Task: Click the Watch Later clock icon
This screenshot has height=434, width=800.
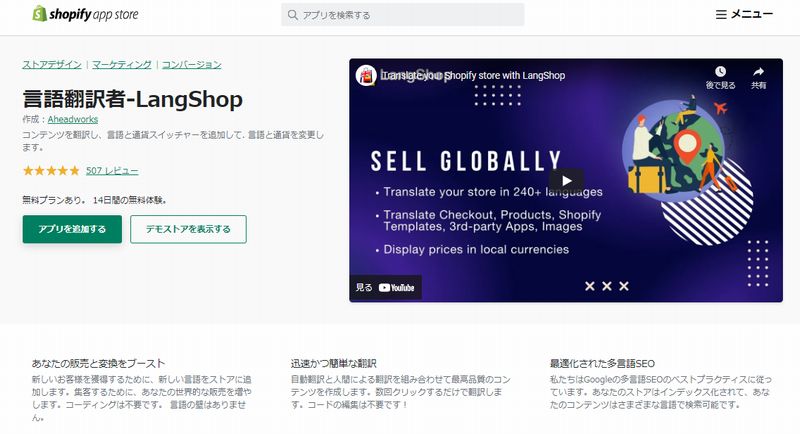Action: point(720,71)
